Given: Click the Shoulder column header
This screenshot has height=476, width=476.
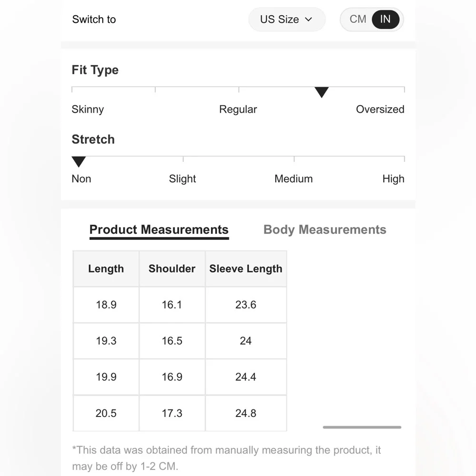Looking at the screenshot, I should click(x=172, y=269).
